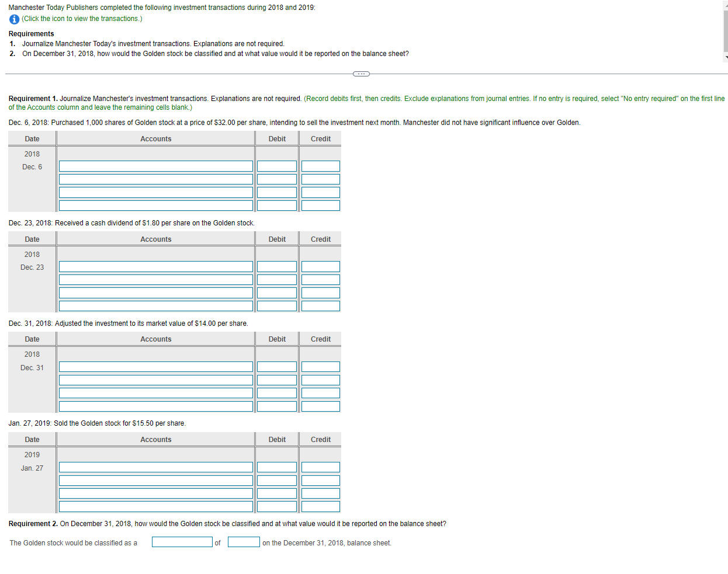This screenshot has width=728, height=574.
Task: Click the 'Requirements' heading text
Action: click(32, 34)
